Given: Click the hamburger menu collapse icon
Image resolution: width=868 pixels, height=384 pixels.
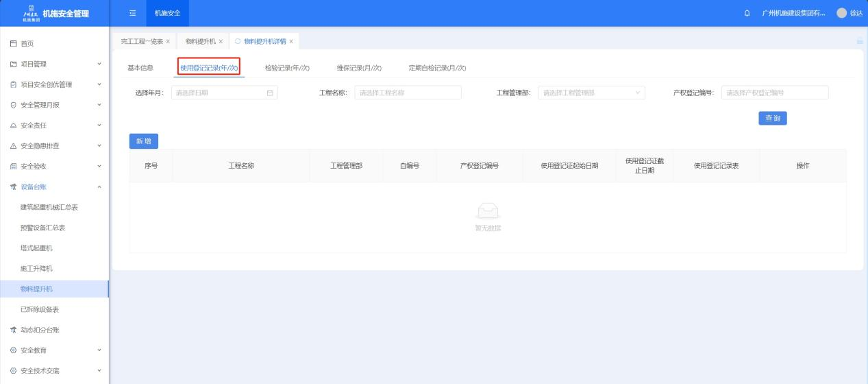Looking at the screenshot, I should 132,14.
